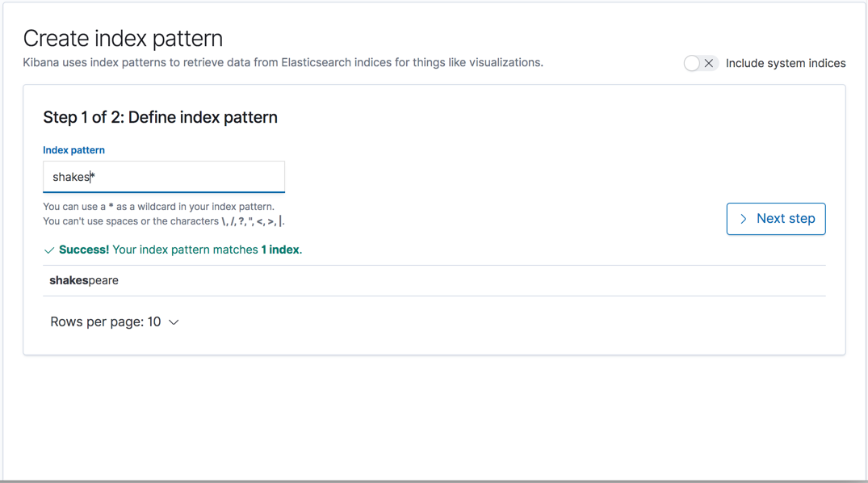868x483 pixels.
Task: Click the X icon inside the indices toggle
Action: [708, 63]
